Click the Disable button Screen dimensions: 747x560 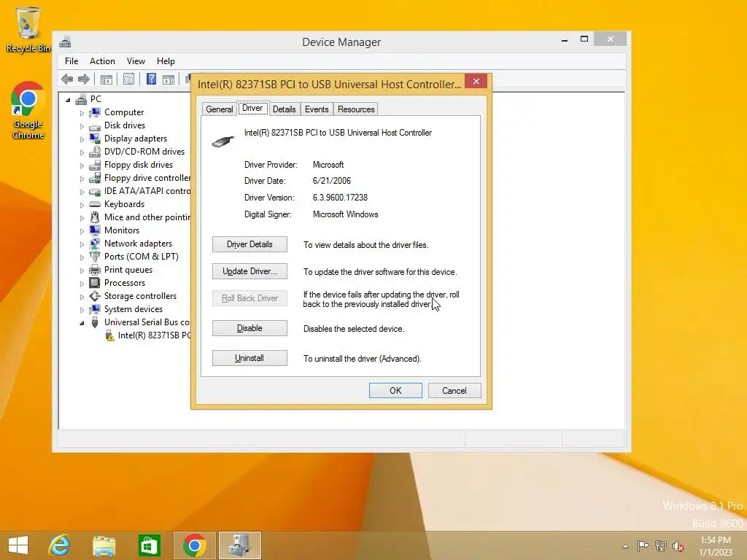coord(249,328)
